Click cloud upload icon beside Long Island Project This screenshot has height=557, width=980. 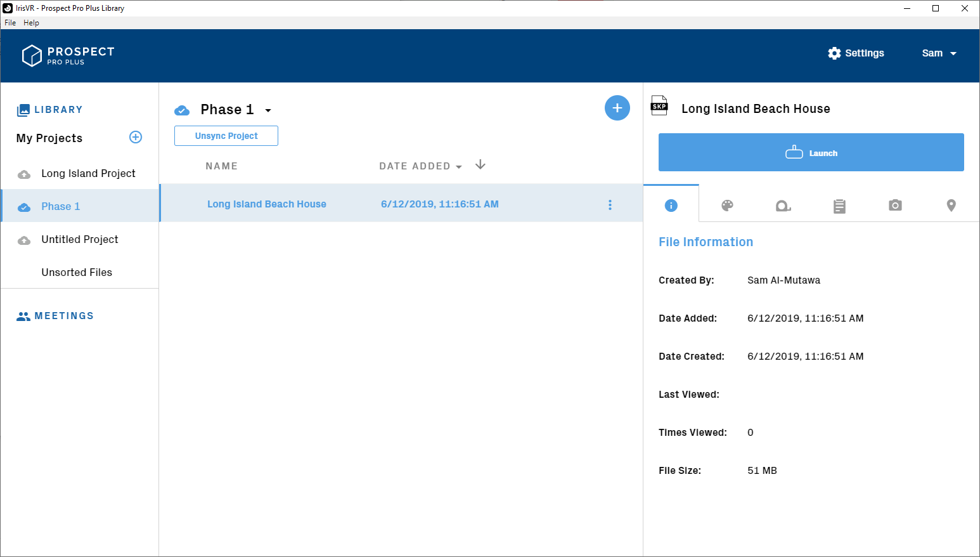(24, 174)
